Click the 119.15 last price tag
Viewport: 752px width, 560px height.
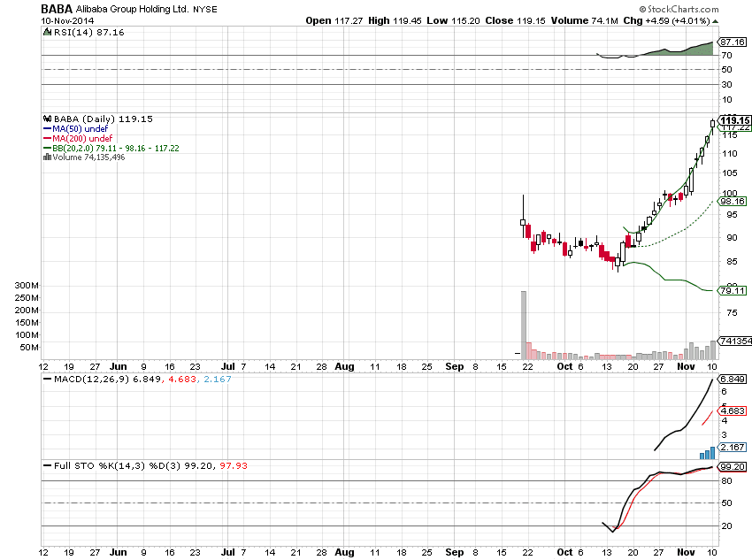[735, 120]
